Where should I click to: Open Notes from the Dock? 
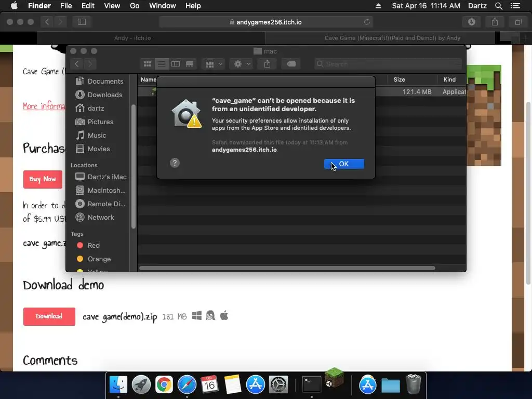click(x=232, y=384)
